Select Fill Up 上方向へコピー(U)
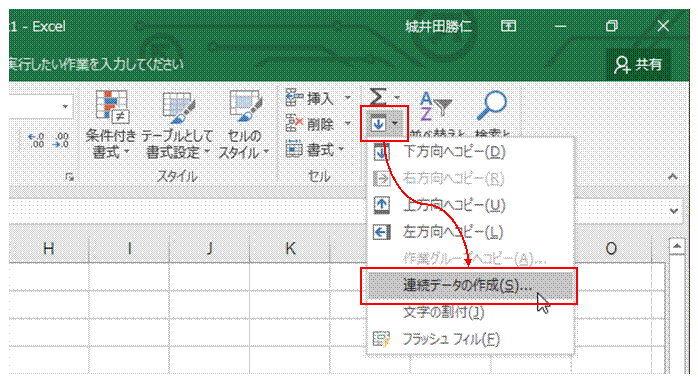This screenshot has height=380, width=698. click(470, 205)
